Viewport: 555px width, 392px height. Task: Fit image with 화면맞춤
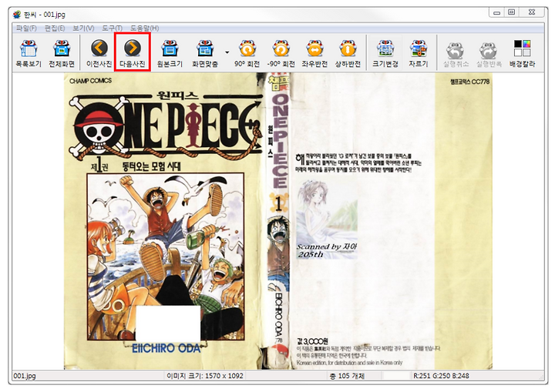205,53
